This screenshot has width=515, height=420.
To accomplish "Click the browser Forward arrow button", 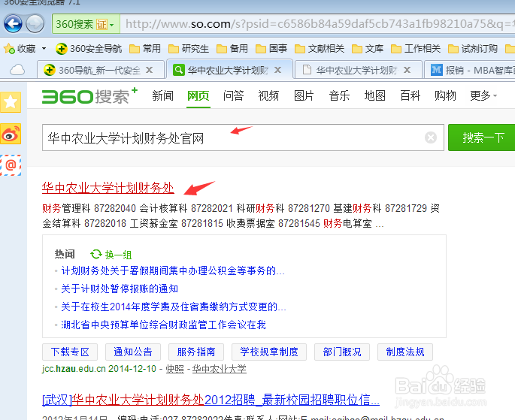I will coord(35,24).
